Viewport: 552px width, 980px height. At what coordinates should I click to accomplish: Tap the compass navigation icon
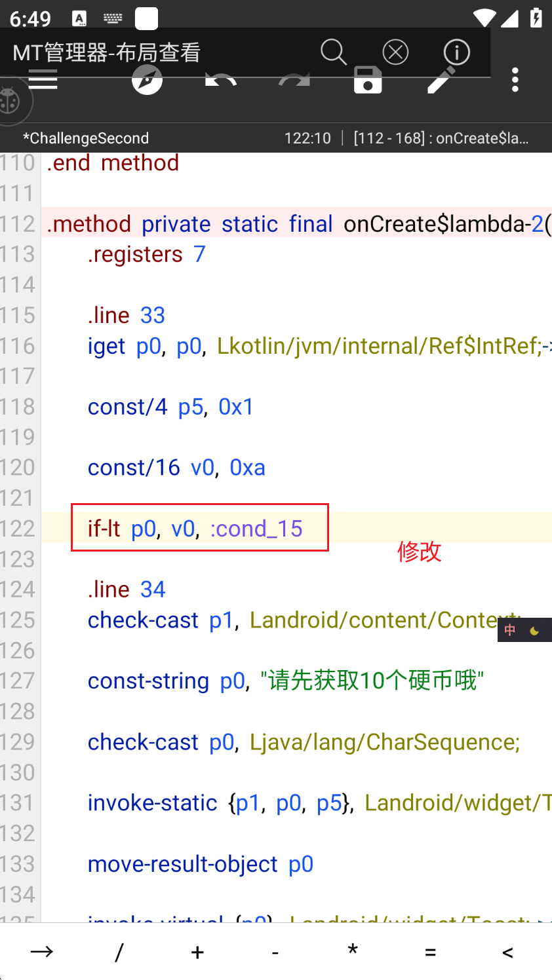pos(147,81)
